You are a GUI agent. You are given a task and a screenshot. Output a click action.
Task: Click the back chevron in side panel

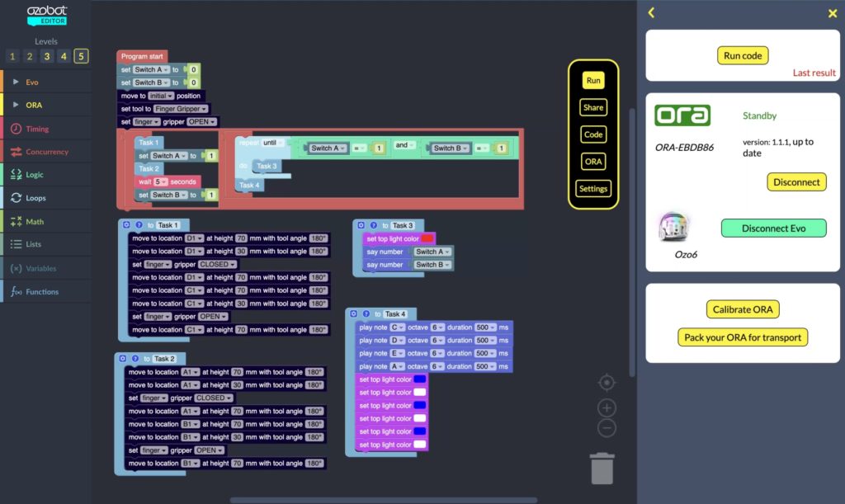pyautogui.click(x=651, y=12)
